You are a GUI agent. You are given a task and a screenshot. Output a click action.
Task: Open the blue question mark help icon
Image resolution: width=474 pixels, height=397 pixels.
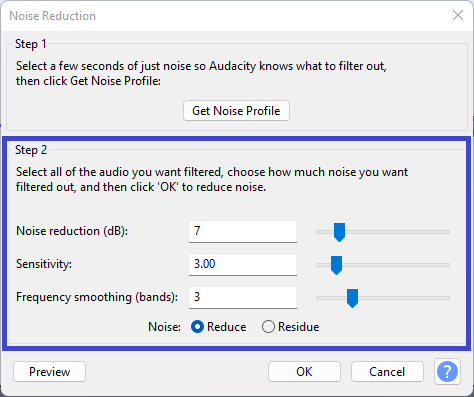tap(447, 371)
